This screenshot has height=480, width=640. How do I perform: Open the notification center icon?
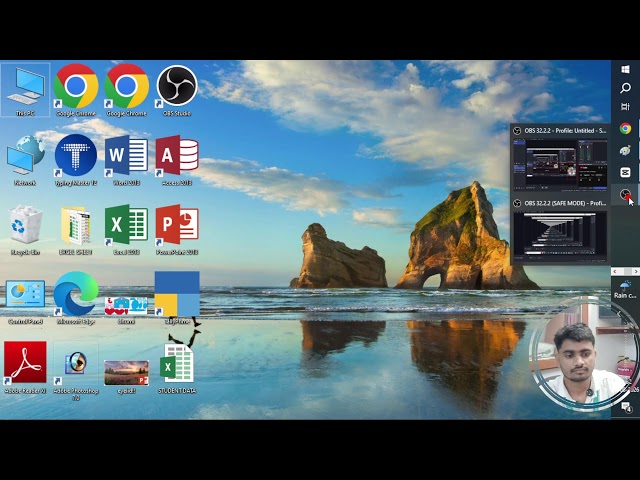pos(626,407)
